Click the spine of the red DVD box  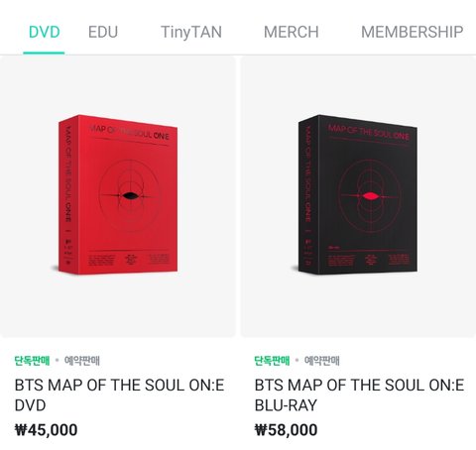pos(68,195)
